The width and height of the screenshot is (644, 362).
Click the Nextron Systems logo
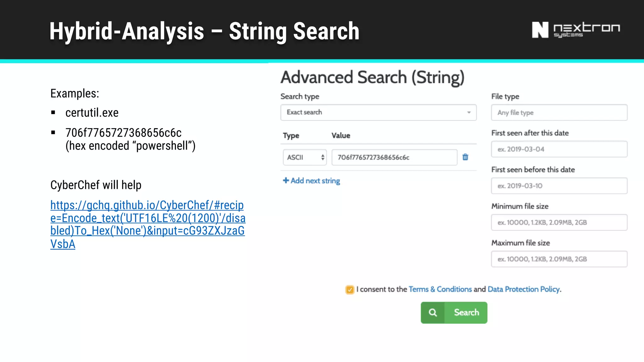(x=576, y=30)
